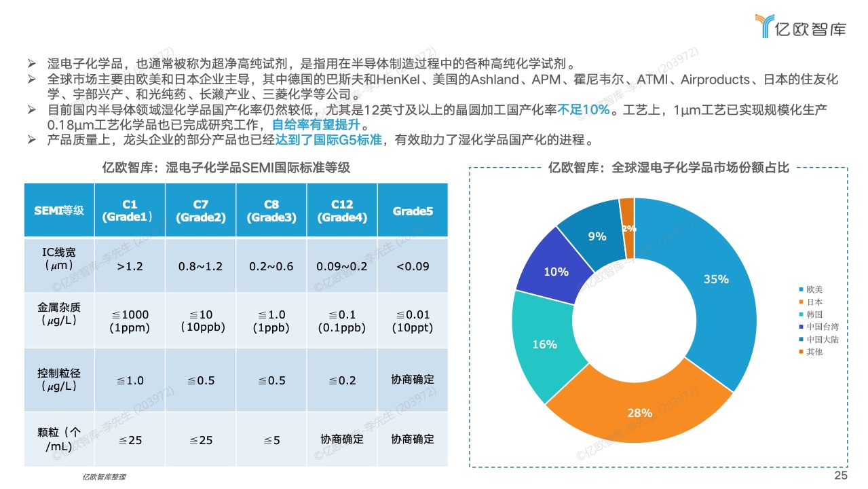
Task: Click the 其他 legend label
Action: 815,352
